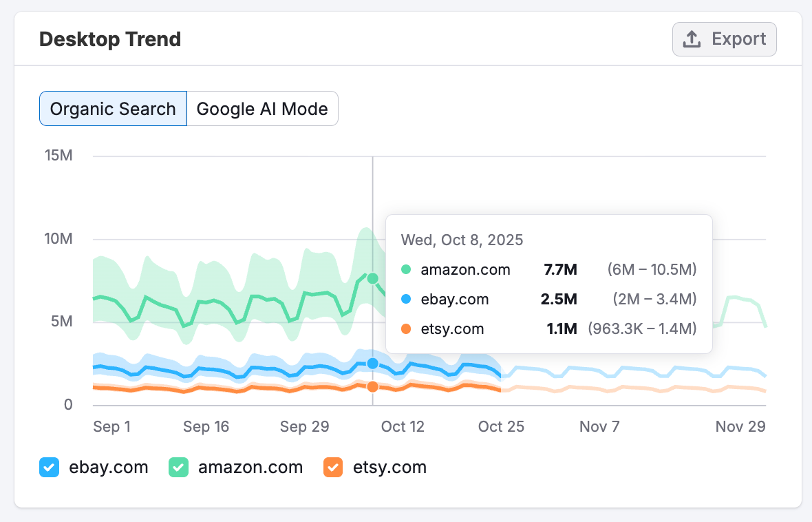The height and width of the screenshot is (522, 812).
Task: Click the amazon.com label in the legend
Action: tap(250, 467)
